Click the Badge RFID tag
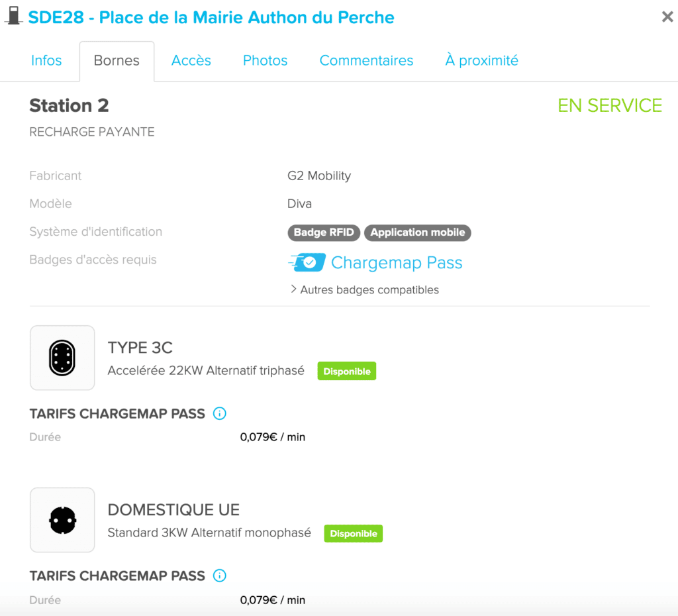Screen dimensions: 678x616 click(x=324, y=232)
